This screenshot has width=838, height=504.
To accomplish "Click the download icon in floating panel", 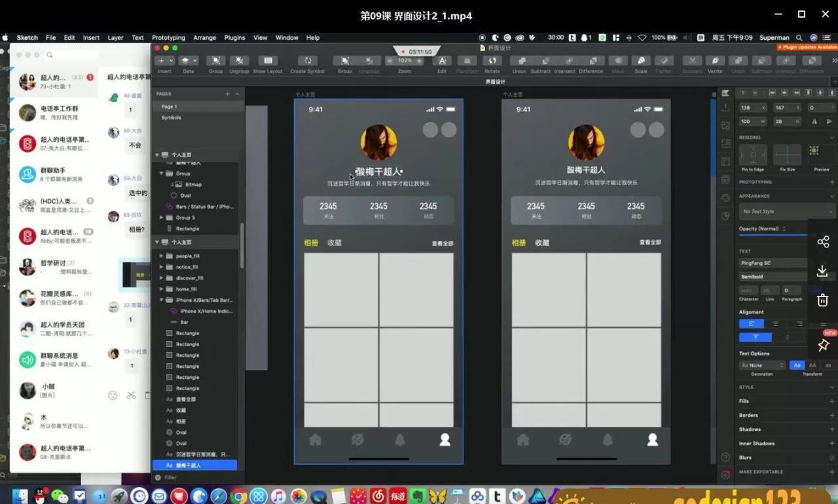I will pos(823,271).
